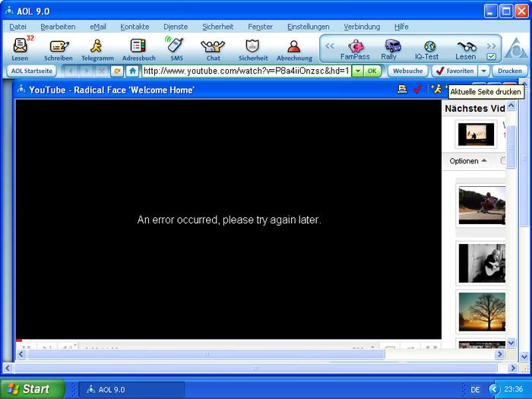Click the red checkmark favorite icon in YouTube title bar
Screen dimensions: 532x399
click(418, 89)
